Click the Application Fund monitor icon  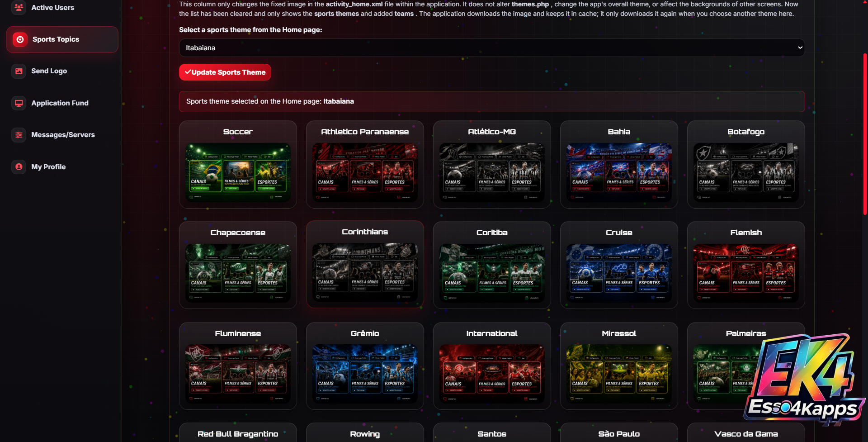click(x=19, y=103)
